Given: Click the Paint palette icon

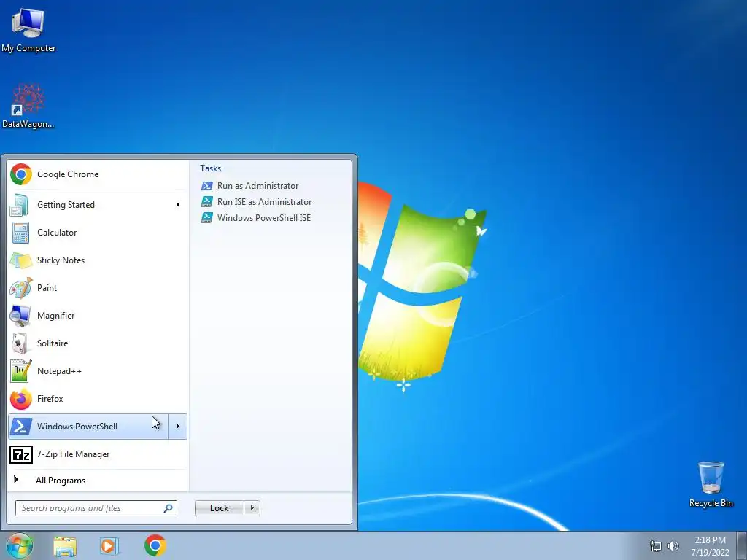Looking at the screenshot, I should (21, 287).
